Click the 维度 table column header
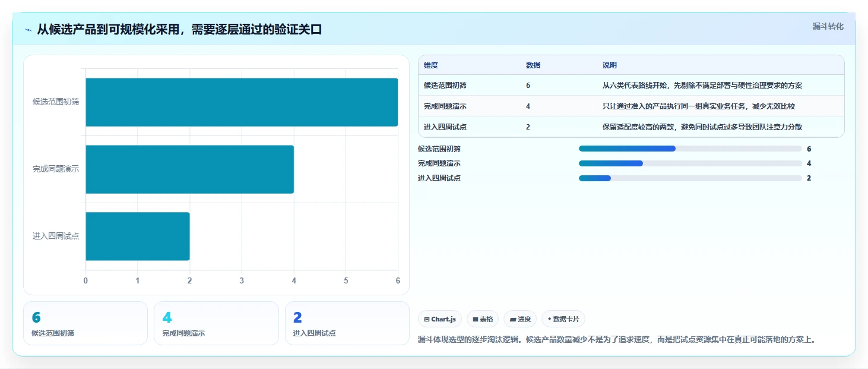 coord(431,65)
